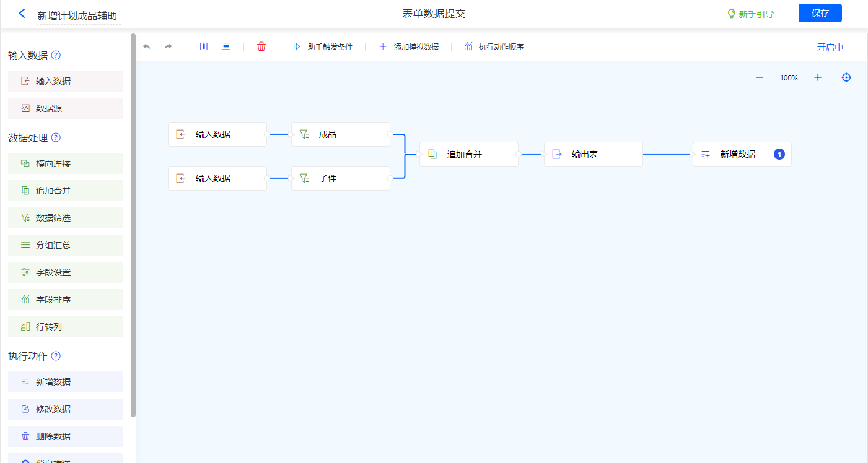868x463 pixels.
Task: Click the back arrow icon
Action: tap(22, 14)
